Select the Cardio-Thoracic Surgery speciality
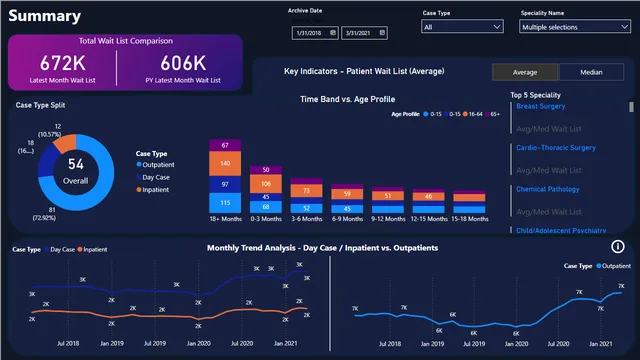This screenshot has width=640, height=360. pos(556,148)
